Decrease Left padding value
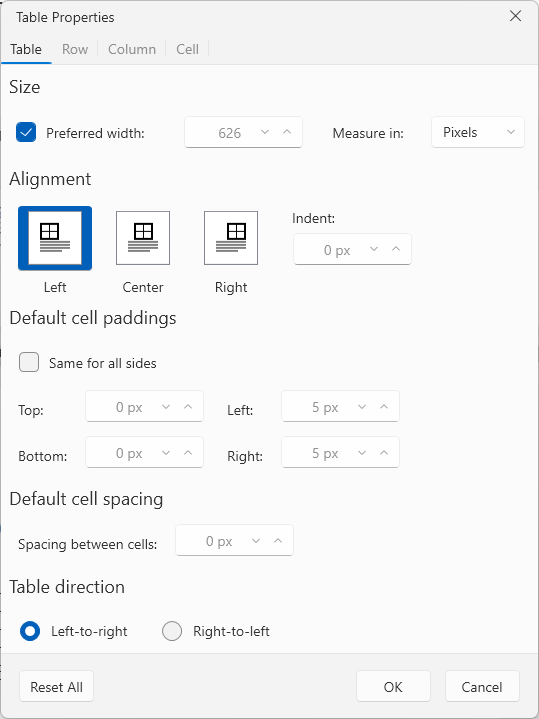Viewport: 539px width, 719px height. click(362, 406)
